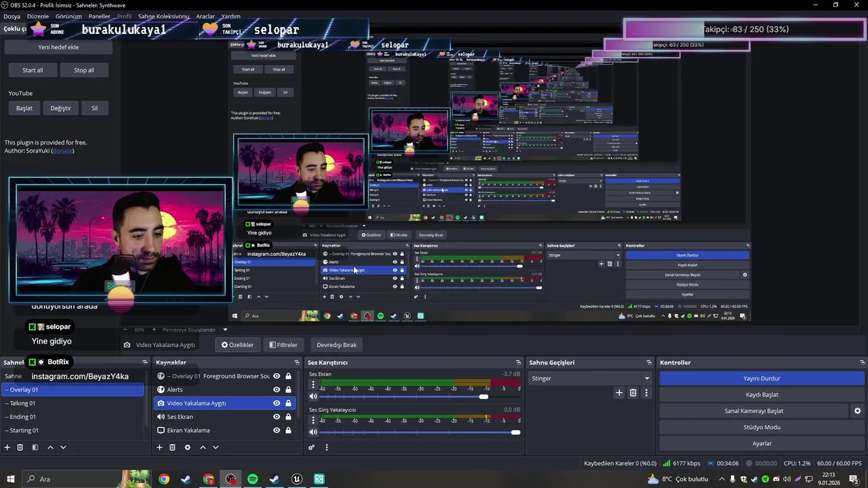Unlock the Video Yakalama Aygıtı source
Screen dimensions: 868x488
click(288, 403)
